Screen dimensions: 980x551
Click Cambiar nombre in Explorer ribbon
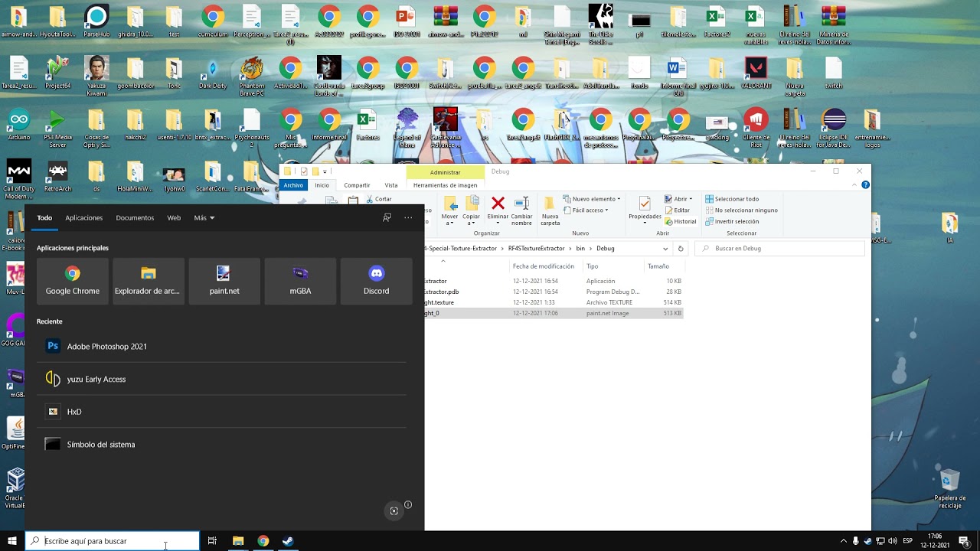tap(521, 210)
